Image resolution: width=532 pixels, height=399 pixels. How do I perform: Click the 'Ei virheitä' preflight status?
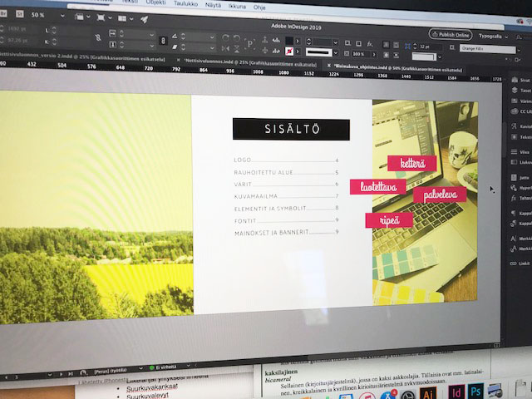(163, 367)
